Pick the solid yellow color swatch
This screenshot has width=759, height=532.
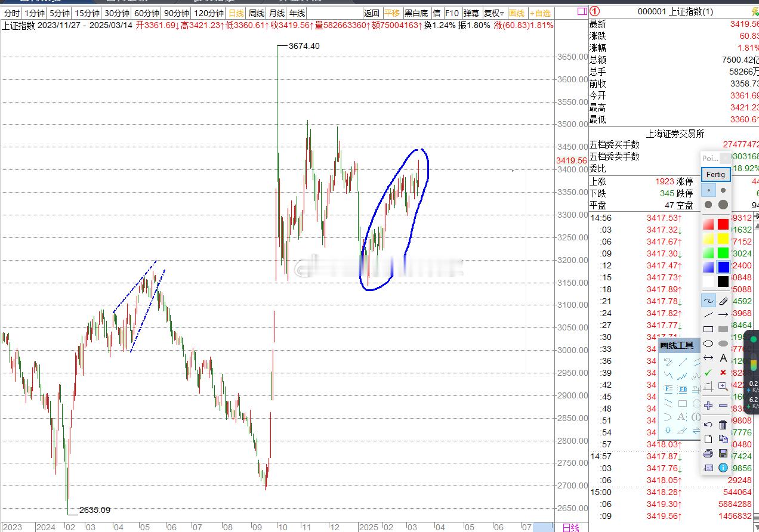pos(723,239)
